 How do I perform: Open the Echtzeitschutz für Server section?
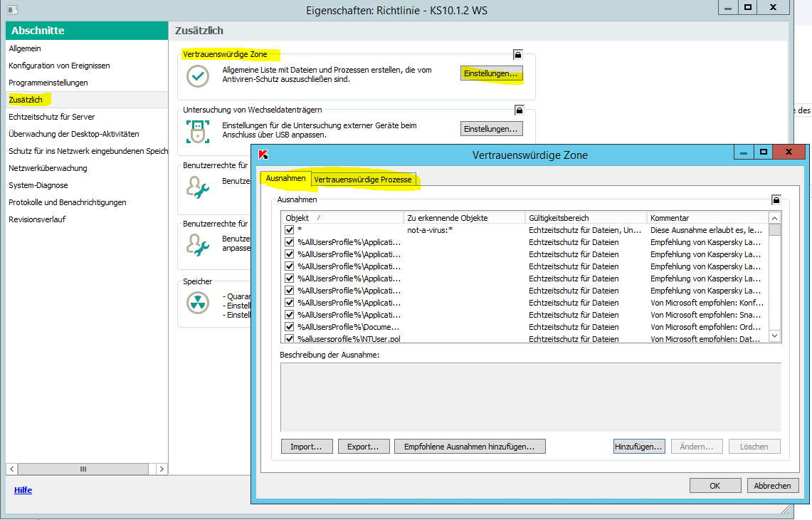(51, 117)
